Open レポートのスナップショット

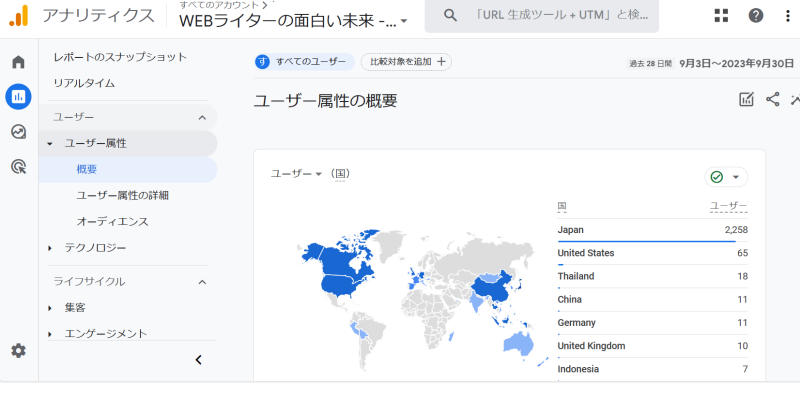[x=120, y=57]
